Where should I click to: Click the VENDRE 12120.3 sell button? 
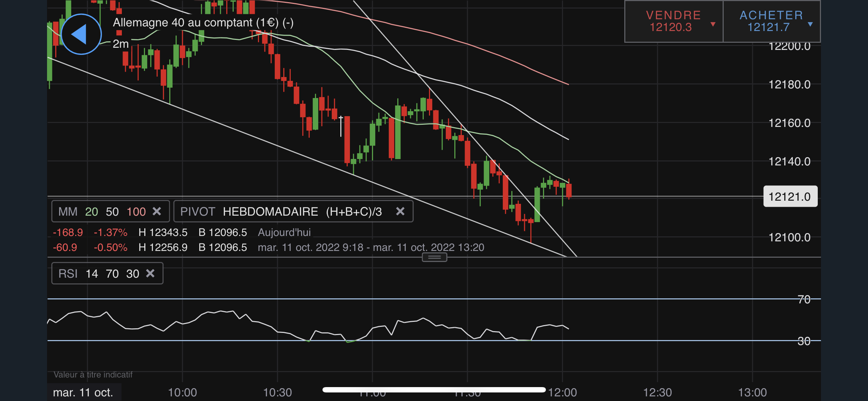point(673,21)
